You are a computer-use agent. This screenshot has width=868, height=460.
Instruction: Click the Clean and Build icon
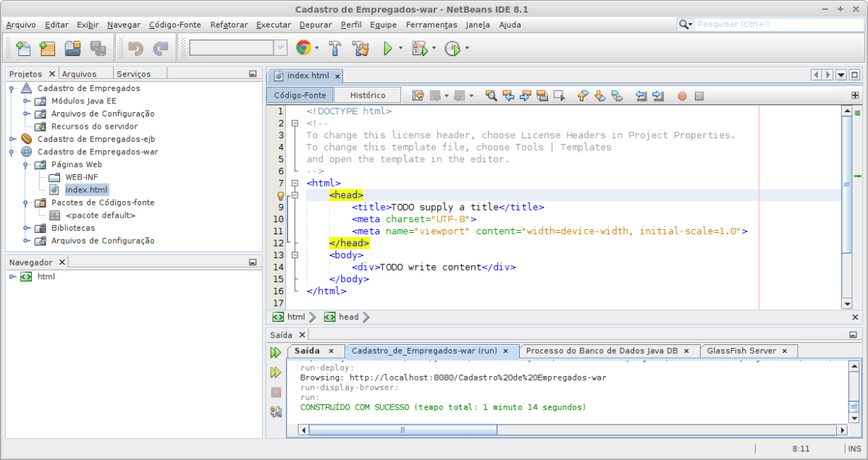coord(361,48)
